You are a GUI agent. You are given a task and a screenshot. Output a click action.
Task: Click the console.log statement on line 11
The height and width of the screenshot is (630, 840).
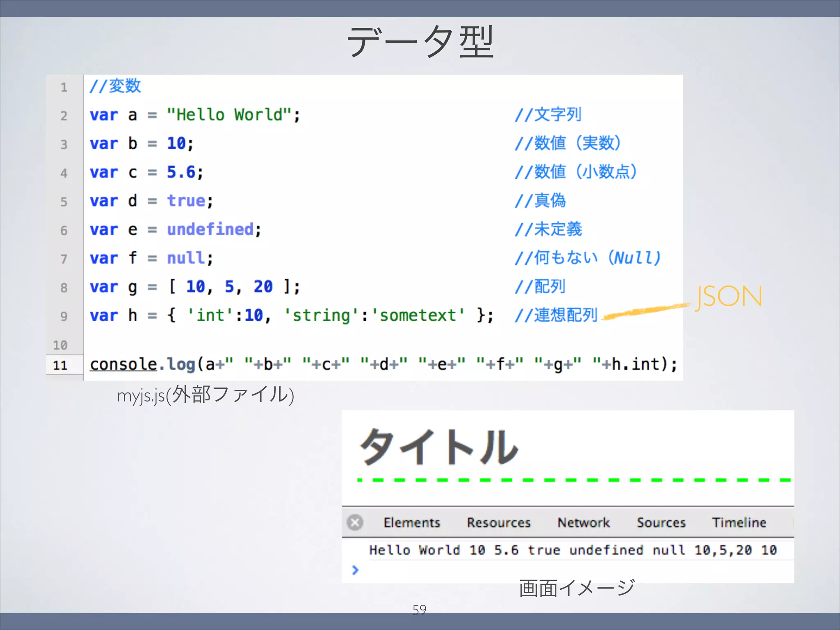point(383,364)
